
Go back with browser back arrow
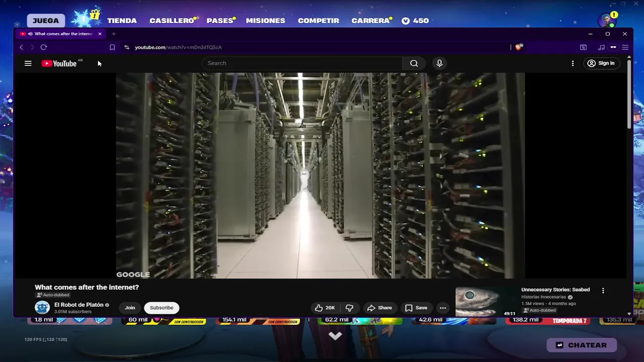point(21,47)
